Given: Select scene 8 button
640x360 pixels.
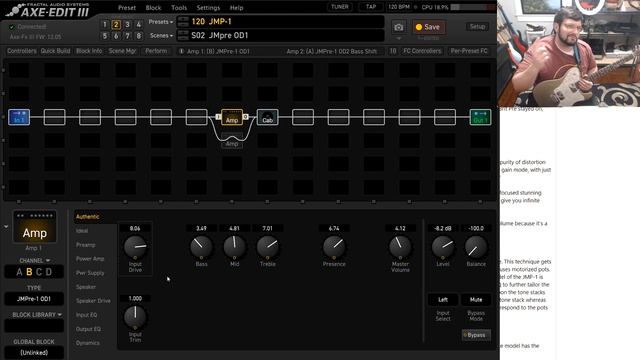Looking at the screenshot, I should pyautogui.click(x=139, y=36).
